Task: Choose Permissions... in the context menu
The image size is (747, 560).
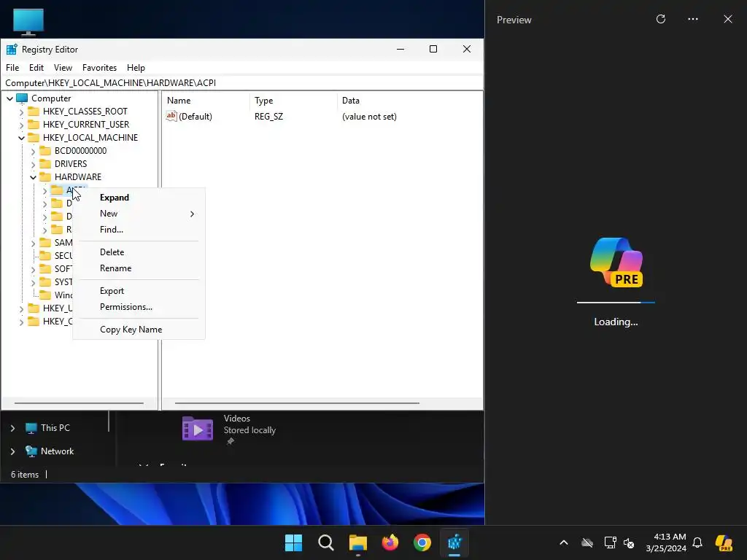Action: pos(139,307)
